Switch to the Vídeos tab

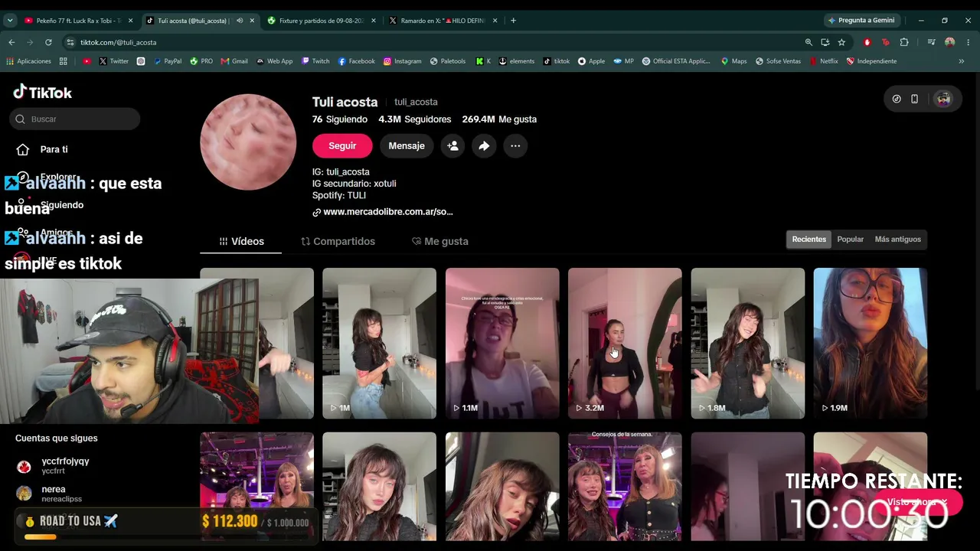[241, 241]
